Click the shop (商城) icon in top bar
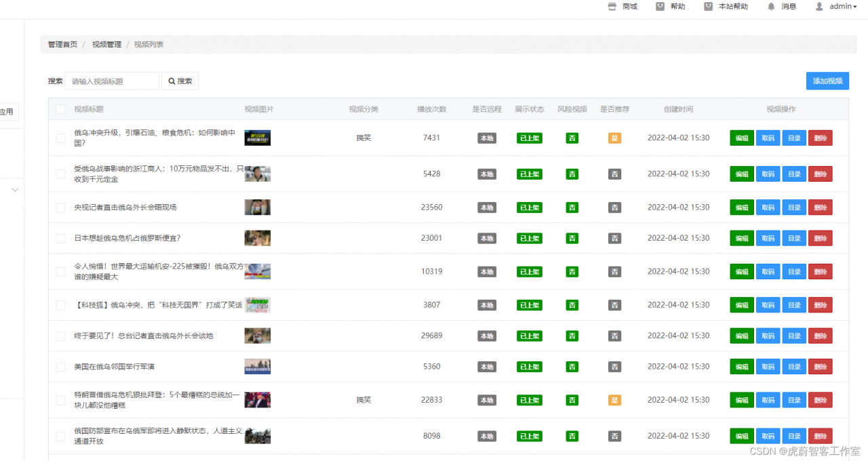Viewport: 868px width, 461px height. coord(612,6)
